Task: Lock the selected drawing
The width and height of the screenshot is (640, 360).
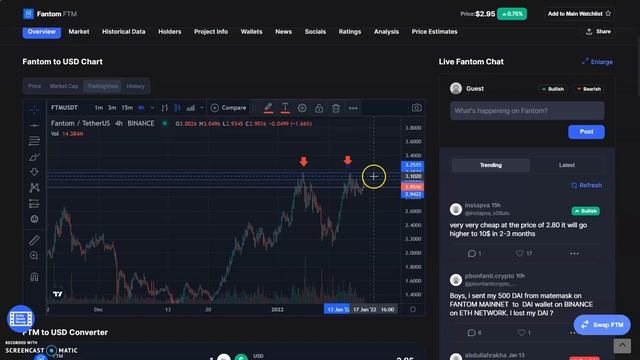Action: 319,108
